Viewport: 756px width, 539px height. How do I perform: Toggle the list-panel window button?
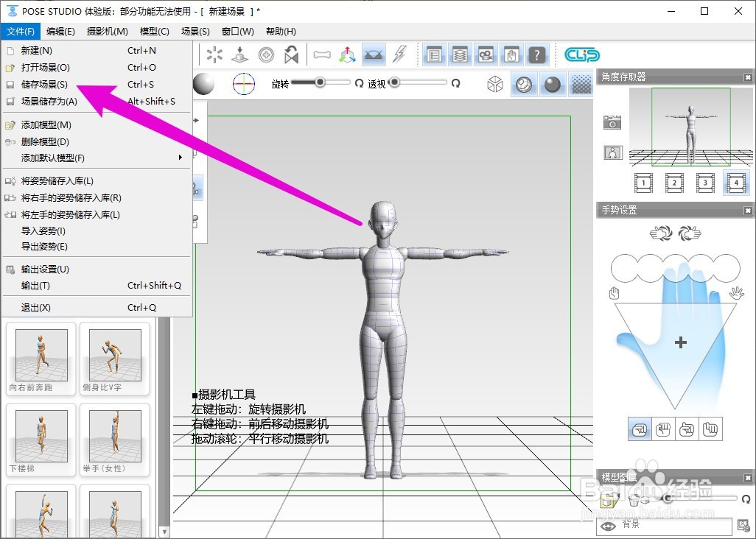point(435,55)
